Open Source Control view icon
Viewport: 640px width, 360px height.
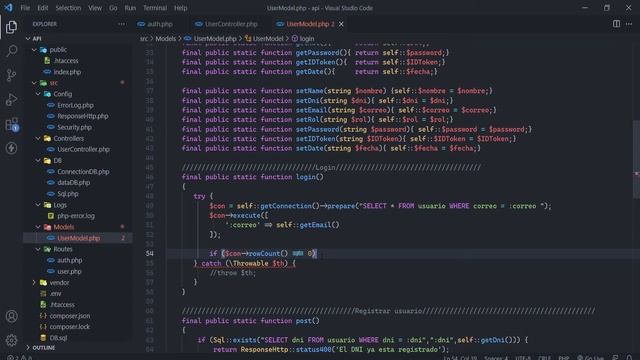coord(11,75)
